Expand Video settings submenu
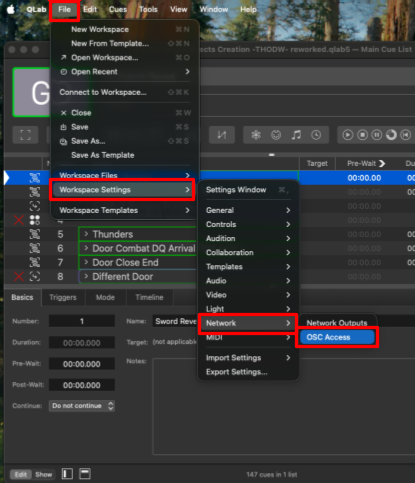The height and width of the screenshot is (483, 415). [x=248, y=295]
